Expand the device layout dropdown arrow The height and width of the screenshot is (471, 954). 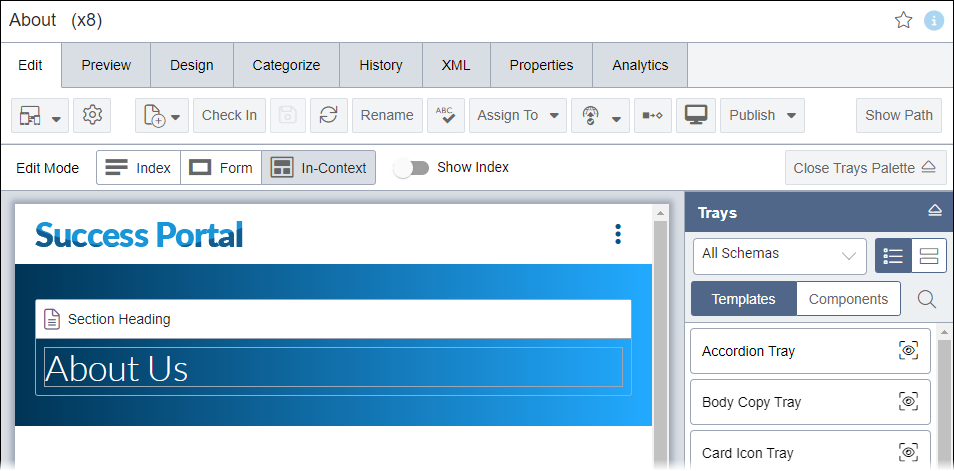(56, 119)
